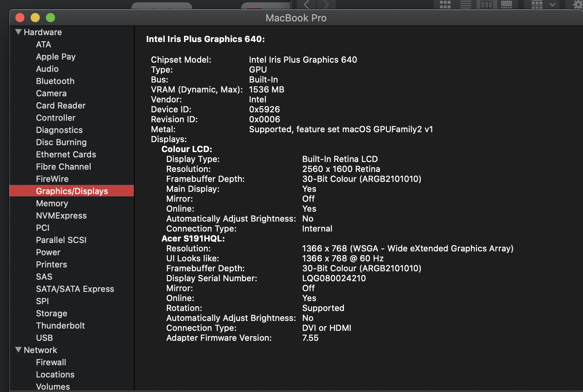This screenshot has width=583, height=392.
Task: Select NVMExpress in the sidebar
Action: click(x=61, y=215)
